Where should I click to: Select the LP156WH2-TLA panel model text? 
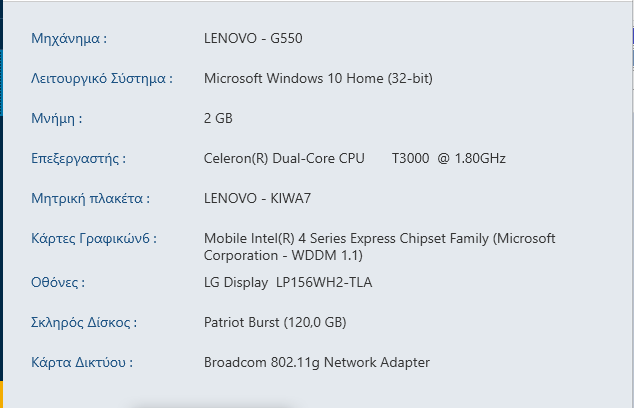[324, 282]
